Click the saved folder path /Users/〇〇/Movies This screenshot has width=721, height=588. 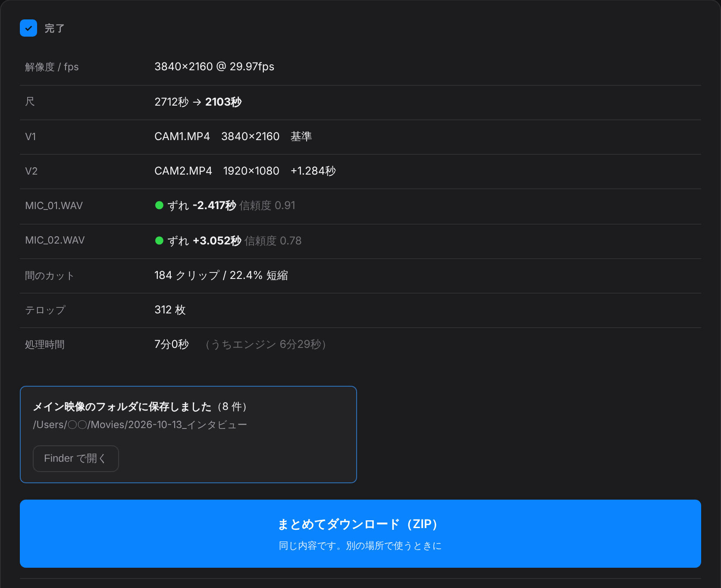[140, 425]
